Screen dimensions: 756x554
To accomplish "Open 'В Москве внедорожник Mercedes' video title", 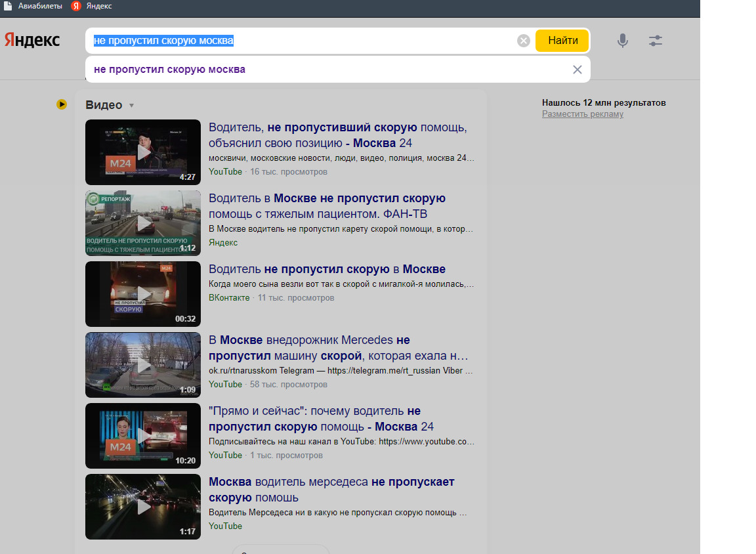I will point(339,348).
